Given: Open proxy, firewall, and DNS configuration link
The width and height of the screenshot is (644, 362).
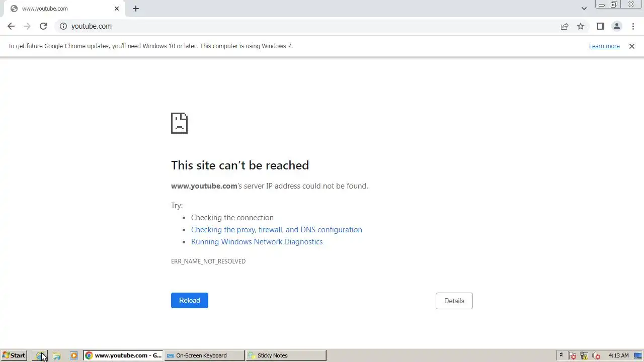Looking at the screenshot, I should (x=277, y=230).
